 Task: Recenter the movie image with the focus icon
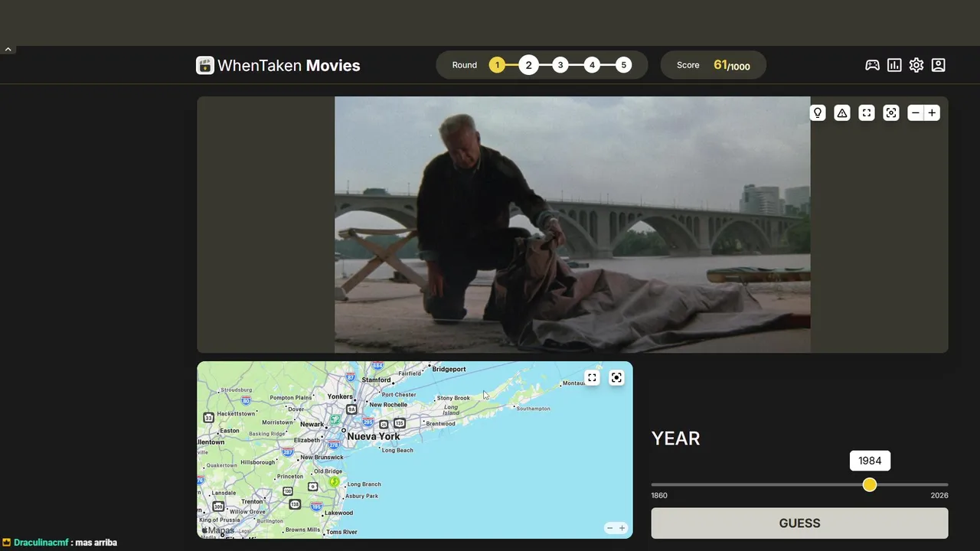point(891,112)
